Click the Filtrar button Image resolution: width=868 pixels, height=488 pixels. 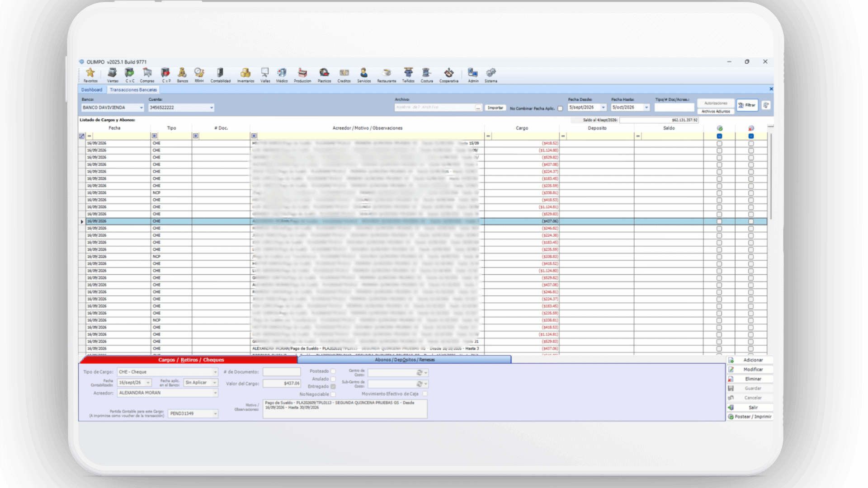click(747, 105)
